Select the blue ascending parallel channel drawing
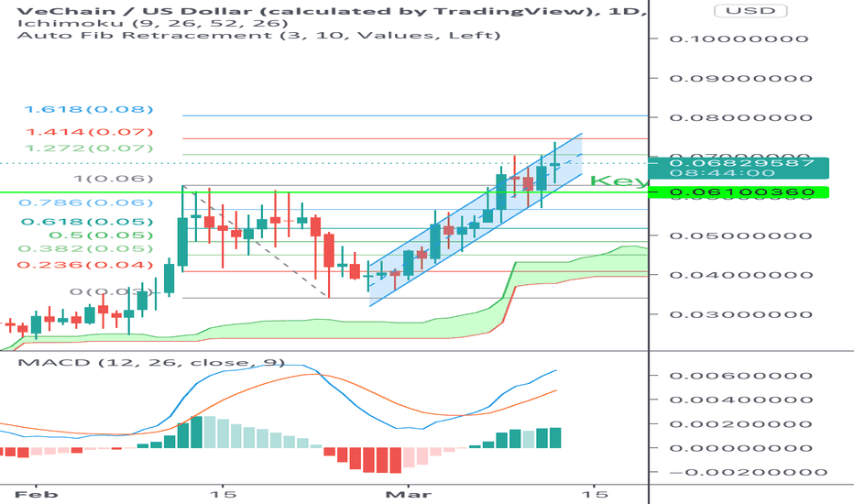Viewport: 854px width, 504px height. point(475,220)
